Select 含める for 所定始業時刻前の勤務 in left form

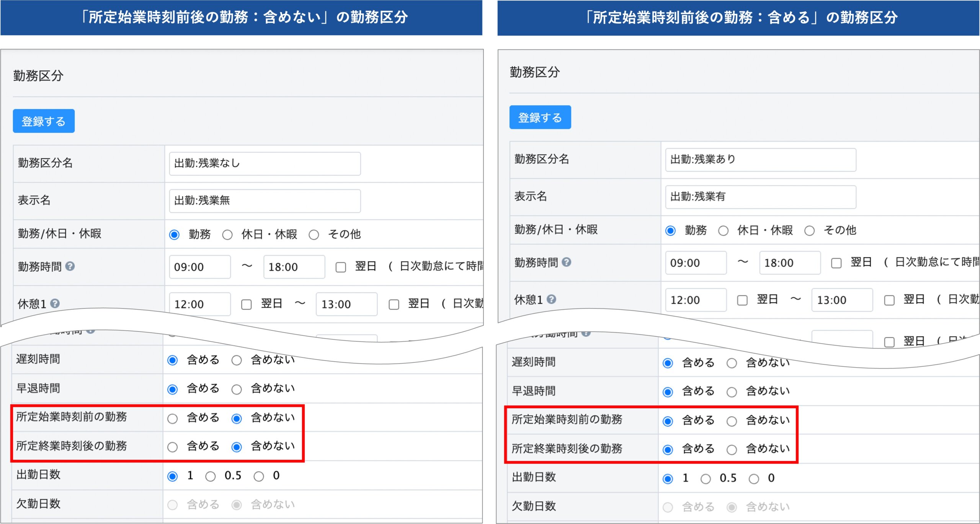(x=173, y=419)
